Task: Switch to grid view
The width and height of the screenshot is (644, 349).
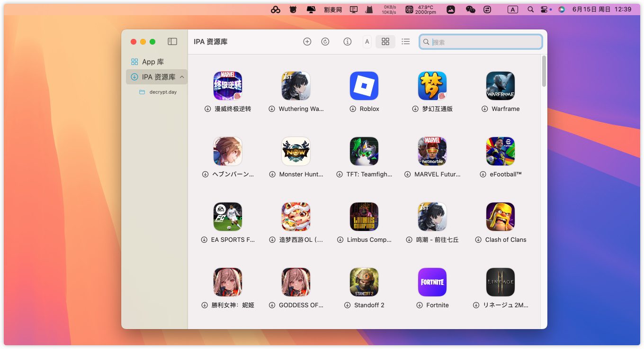Action: click(385, 42)
